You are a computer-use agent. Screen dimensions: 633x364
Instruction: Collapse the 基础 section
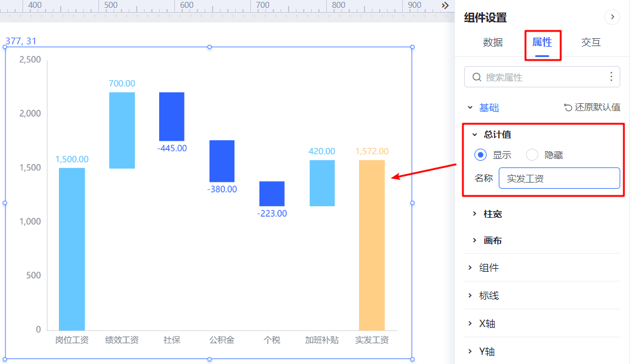(x=470, y=107)
